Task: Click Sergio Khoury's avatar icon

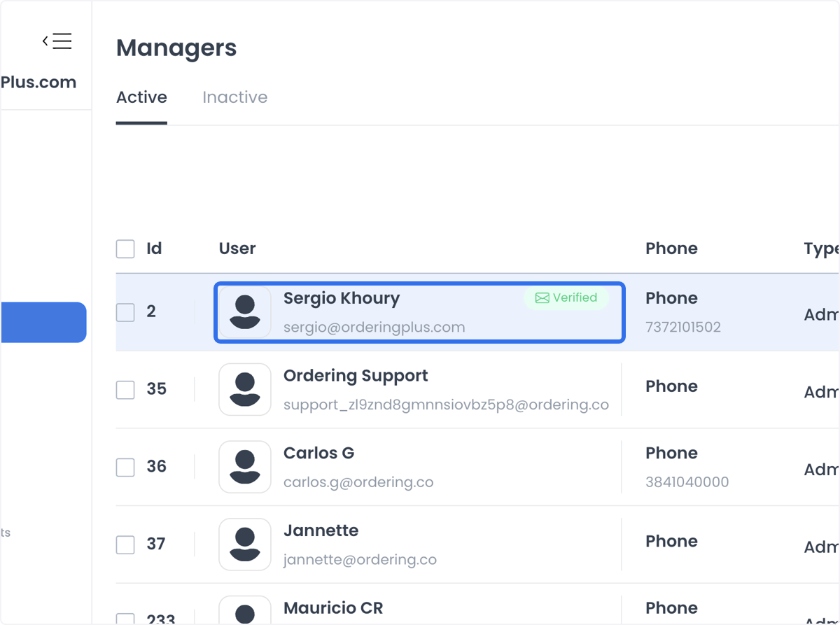Action: tap(245, 312)
